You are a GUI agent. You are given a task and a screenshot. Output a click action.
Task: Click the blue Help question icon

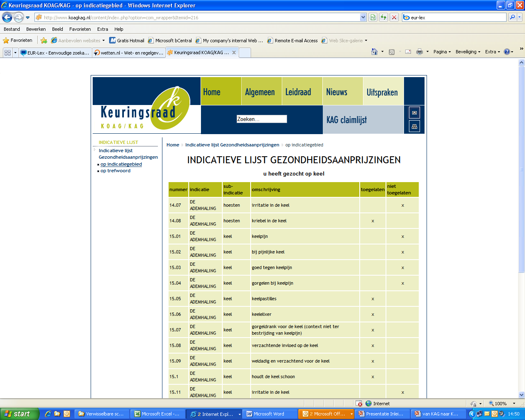507,52
